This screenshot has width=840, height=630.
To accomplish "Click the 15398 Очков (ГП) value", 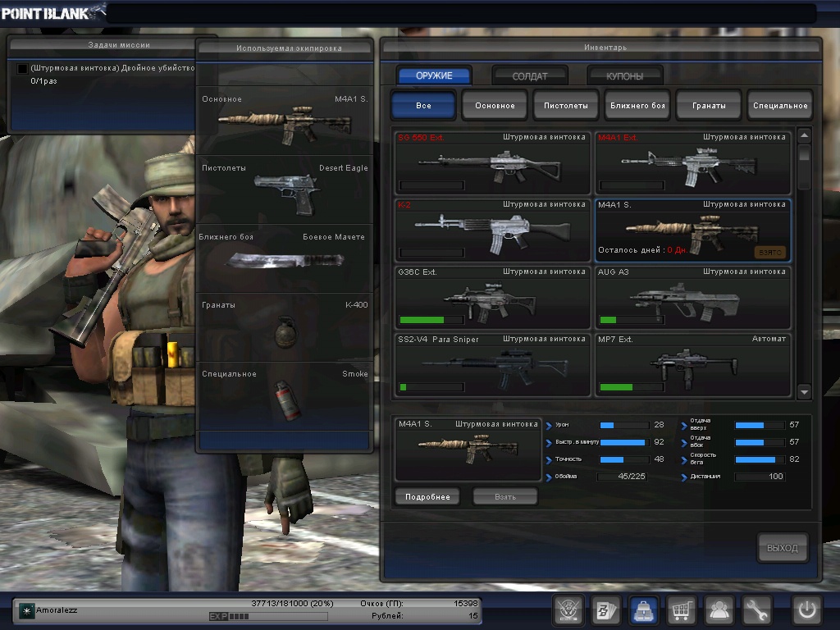I will coord(466,604).
